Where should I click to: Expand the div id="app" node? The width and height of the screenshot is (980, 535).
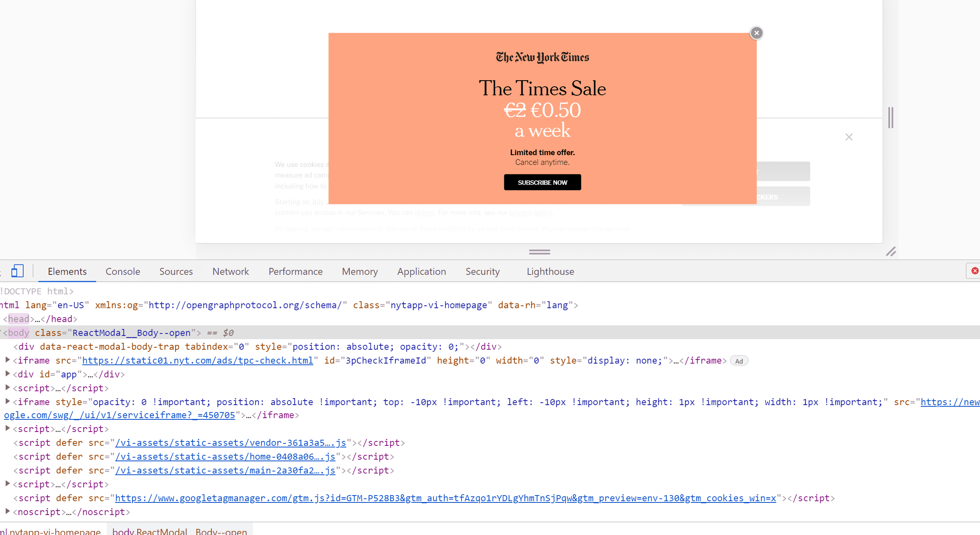[x=7, y=374]
